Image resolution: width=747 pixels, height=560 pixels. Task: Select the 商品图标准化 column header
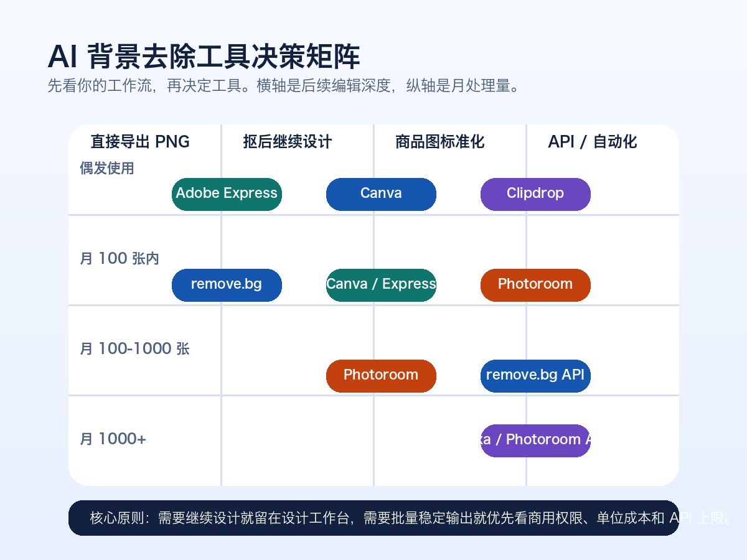pyautogui.click(x=440, y=142)
